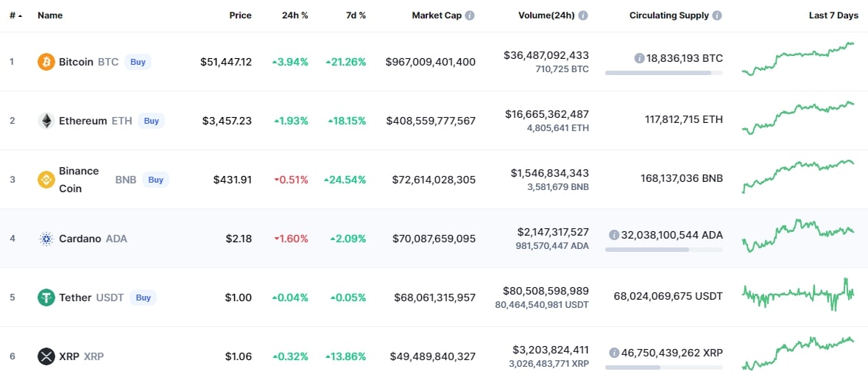The height and width of the screenshot is (380, 868).
Task: Sort table by 7d % column
Action: coord(356,15)
